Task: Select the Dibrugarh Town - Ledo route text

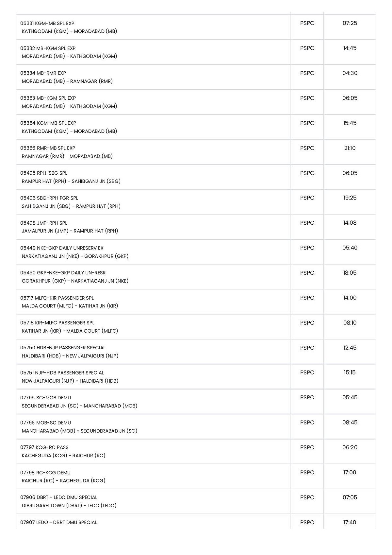Action: [69, 506]
